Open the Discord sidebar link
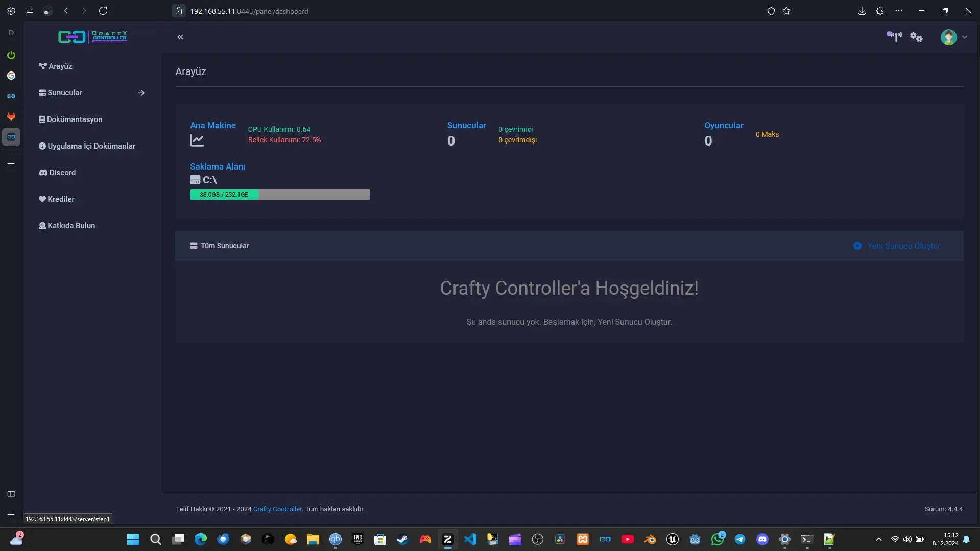Image resolution: width=980 pixels, height=551 pixels. click(57, 173)
